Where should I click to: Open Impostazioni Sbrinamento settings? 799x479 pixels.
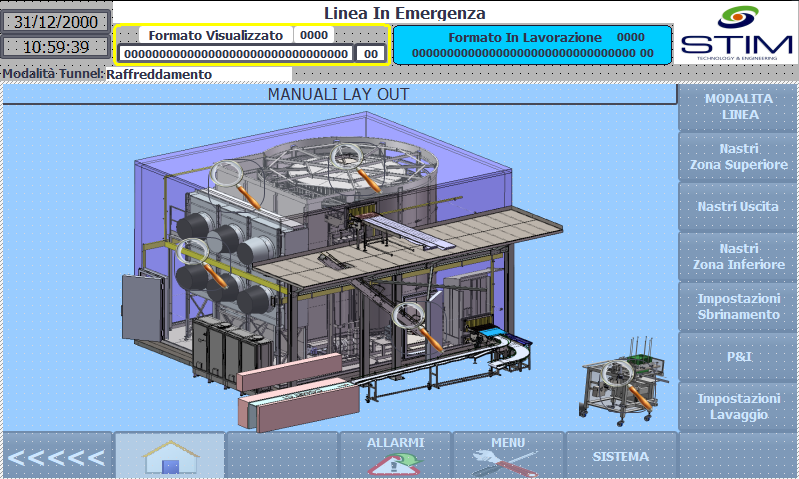coord(738,306)
